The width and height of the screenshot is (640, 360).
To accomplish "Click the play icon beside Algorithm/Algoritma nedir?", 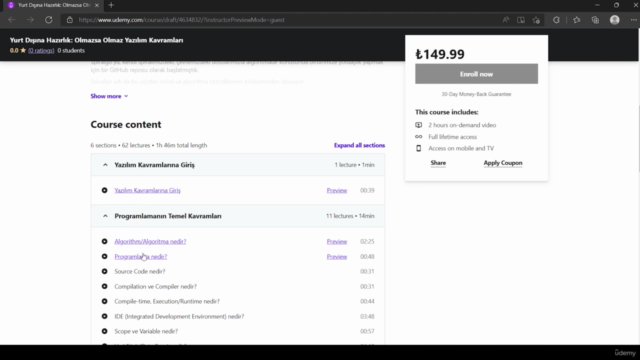I will pos(104,242).
